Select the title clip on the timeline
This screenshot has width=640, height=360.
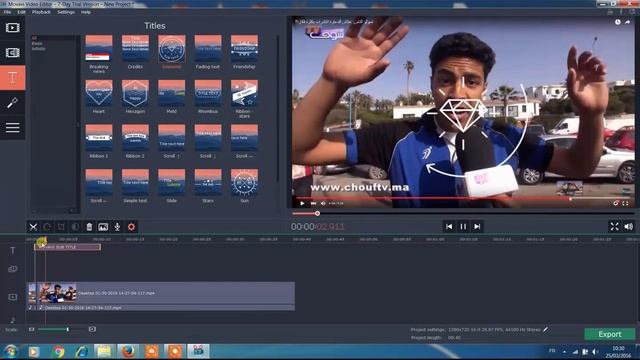pyautogui.click(x=67, y=247)
